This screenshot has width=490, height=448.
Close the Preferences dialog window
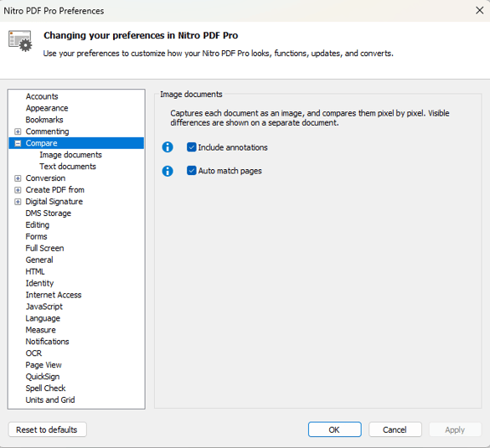coord(479,10)
